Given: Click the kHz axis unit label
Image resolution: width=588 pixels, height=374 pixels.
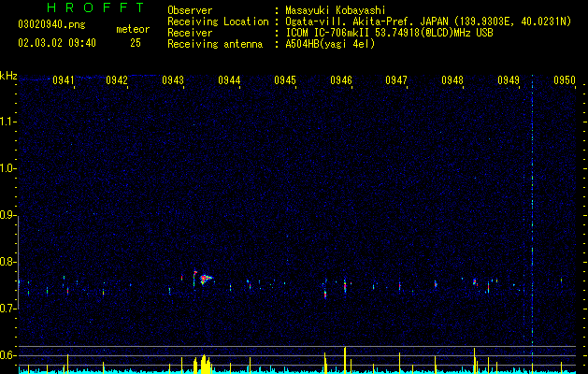Looking at the screenshot, I should click(8, 76).
